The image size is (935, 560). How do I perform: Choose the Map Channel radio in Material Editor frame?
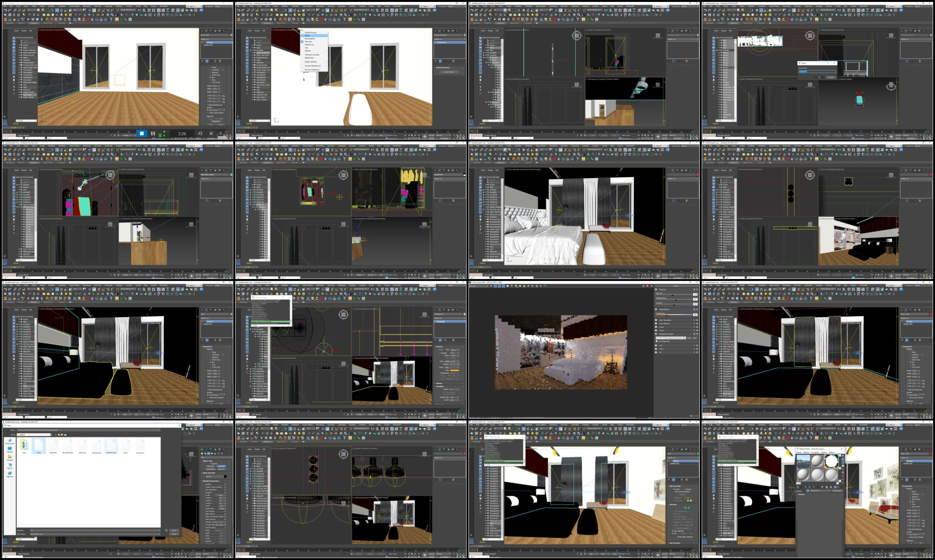(908, 535)
